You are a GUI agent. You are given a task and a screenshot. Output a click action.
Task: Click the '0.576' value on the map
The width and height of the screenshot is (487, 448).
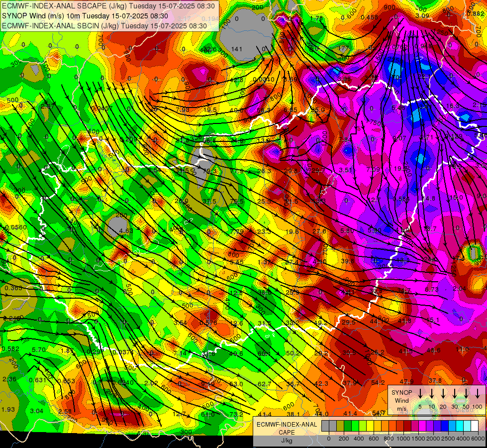click(x=208, y=323)
